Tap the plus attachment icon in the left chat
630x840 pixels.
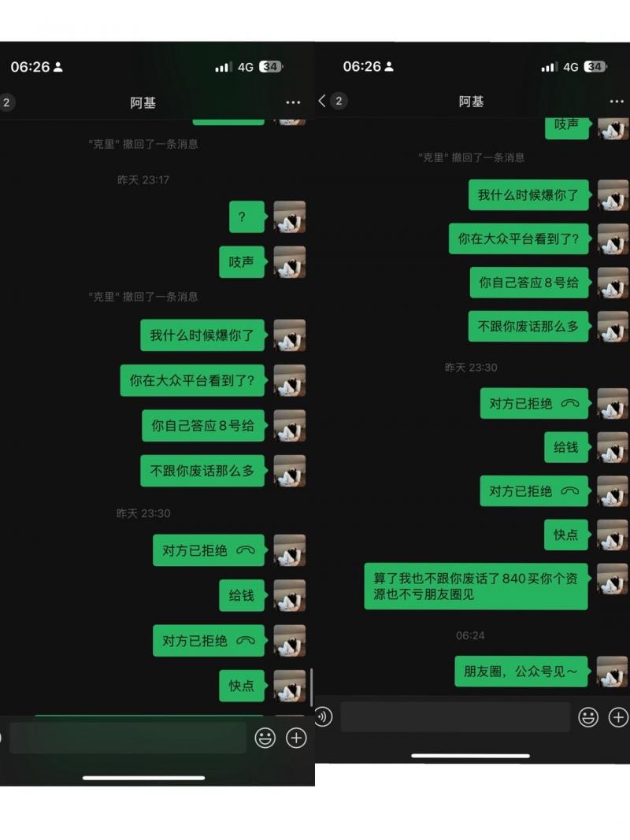click(x=296, y=738)
